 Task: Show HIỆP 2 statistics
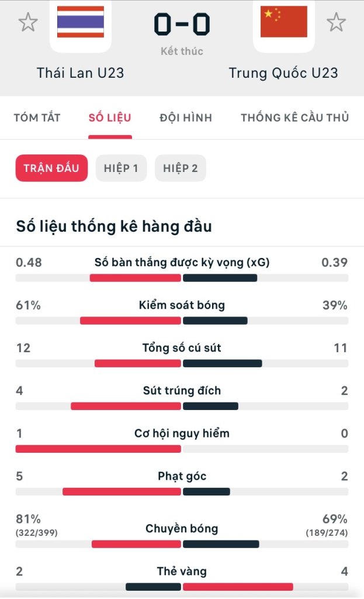[x=181, y=168]
